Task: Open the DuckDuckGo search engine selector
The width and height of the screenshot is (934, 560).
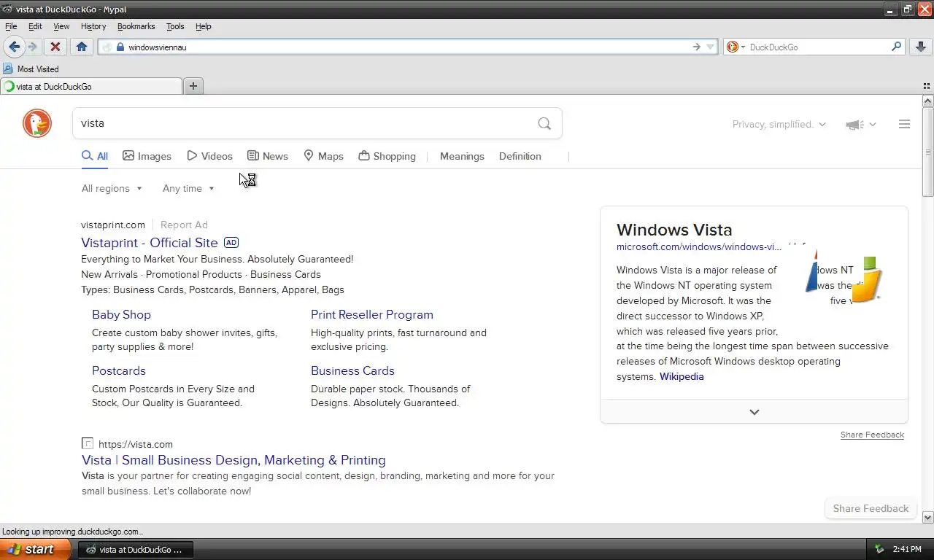Action: [x=736, y=47]
